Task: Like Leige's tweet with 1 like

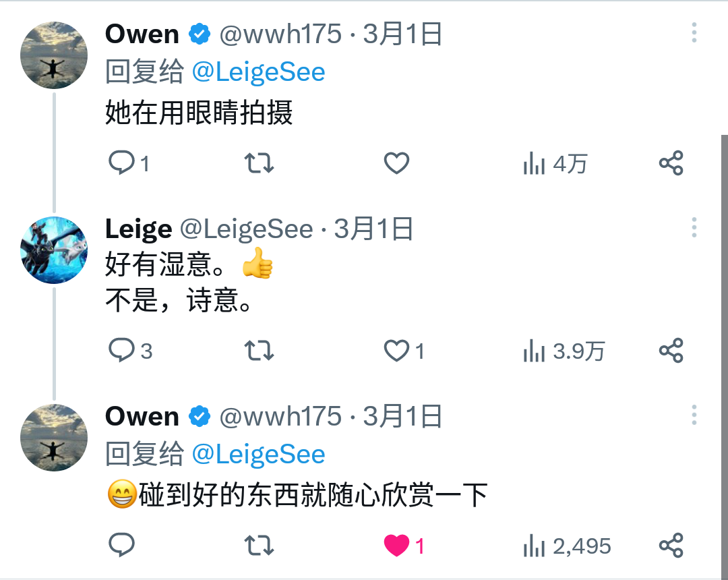Action: coord(396,351)
